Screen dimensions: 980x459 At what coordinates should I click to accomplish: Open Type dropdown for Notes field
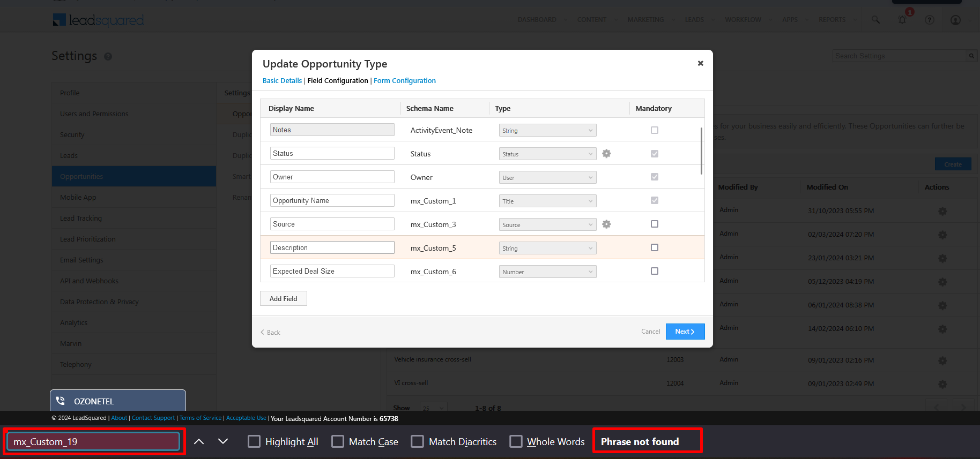[x=547, y=131]
